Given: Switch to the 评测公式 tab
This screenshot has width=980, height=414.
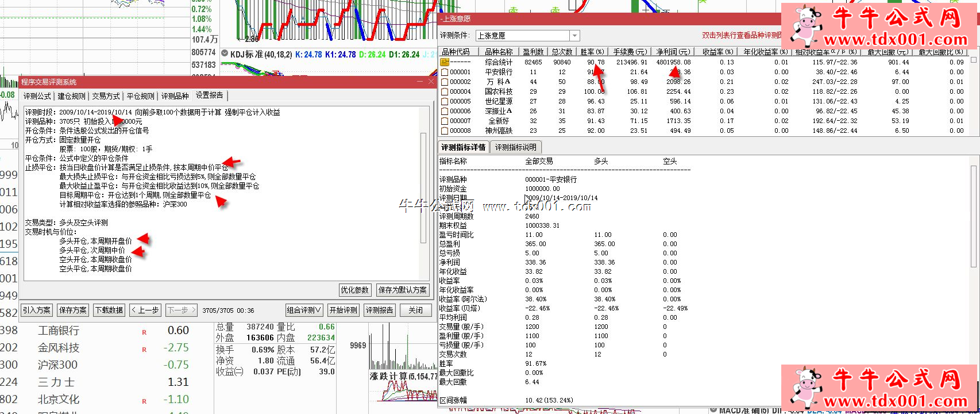Looking at the screenshot, I should pyautogui.click(x=37, y=96).
